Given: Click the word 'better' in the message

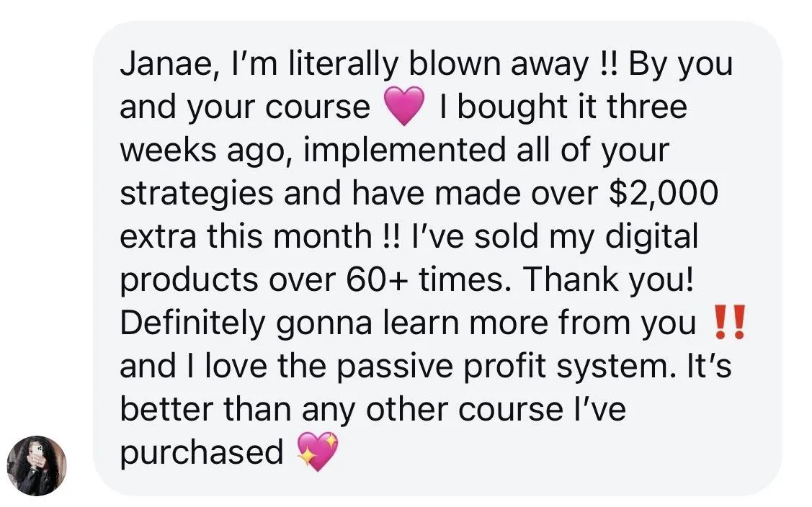Looking at the screenshot, I should pyautogui.click(x=166, y=410).
